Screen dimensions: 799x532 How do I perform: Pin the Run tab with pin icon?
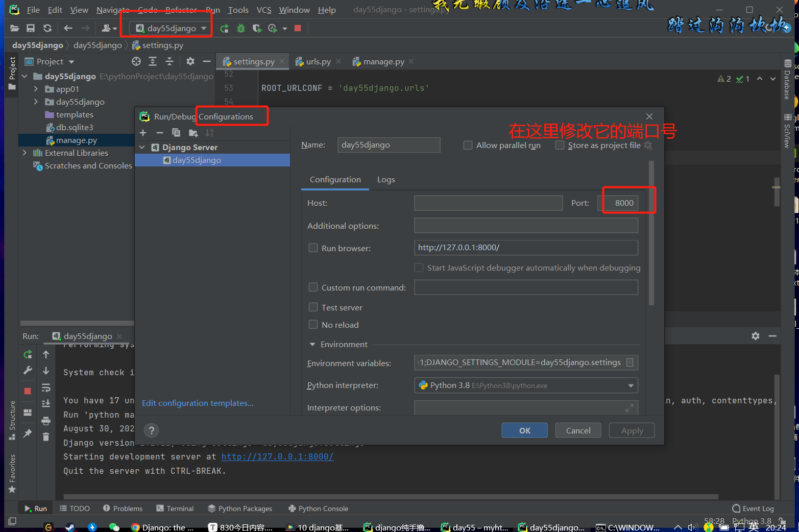point(28,433)
